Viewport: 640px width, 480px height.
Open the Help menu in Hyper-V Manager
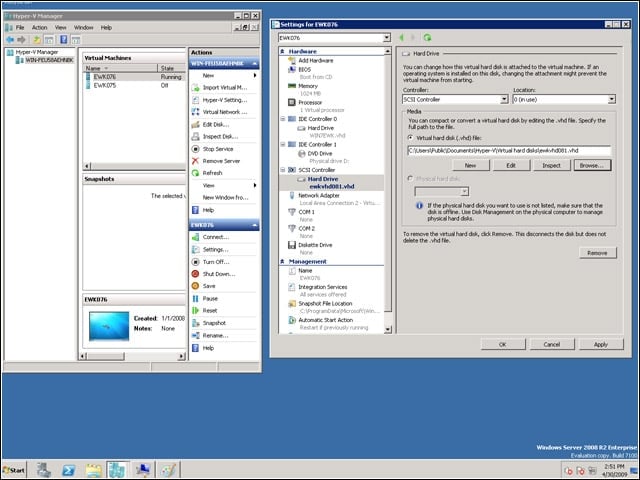coord(106,27)
